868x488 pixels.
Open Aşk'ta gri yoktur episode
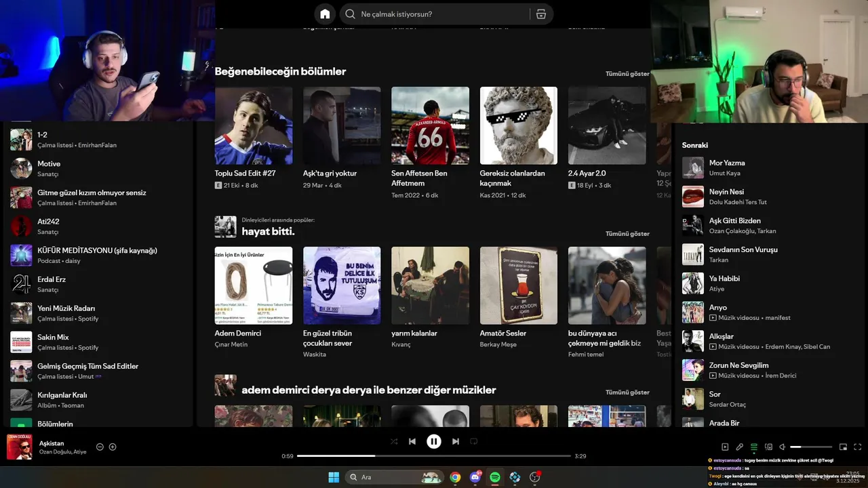point(342,138)
